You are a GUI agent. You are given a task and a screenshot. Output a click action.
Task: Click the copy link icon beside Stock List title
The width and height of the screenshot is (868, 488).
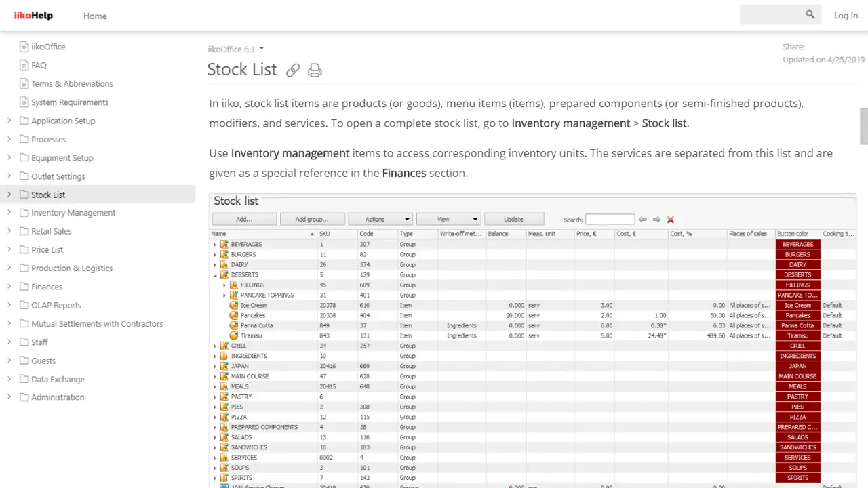pyautogui.click(x=293, y=70)
